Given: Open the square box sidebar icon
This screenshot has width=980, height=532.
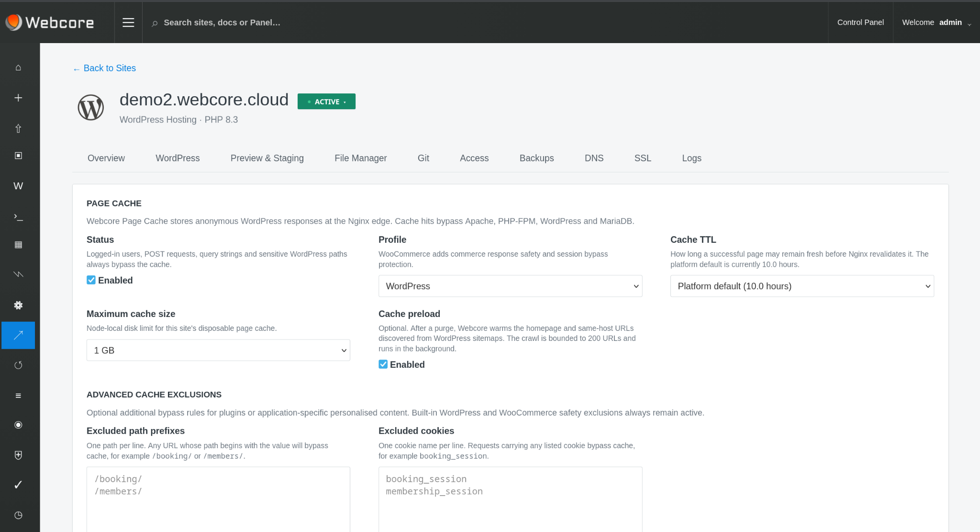Looking at the screenshot, I should 18,156.
